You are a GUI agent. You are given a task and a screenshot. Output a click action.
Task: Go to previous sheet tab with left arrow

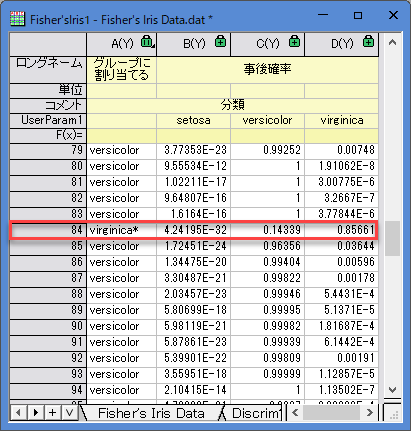click(19, 413)
